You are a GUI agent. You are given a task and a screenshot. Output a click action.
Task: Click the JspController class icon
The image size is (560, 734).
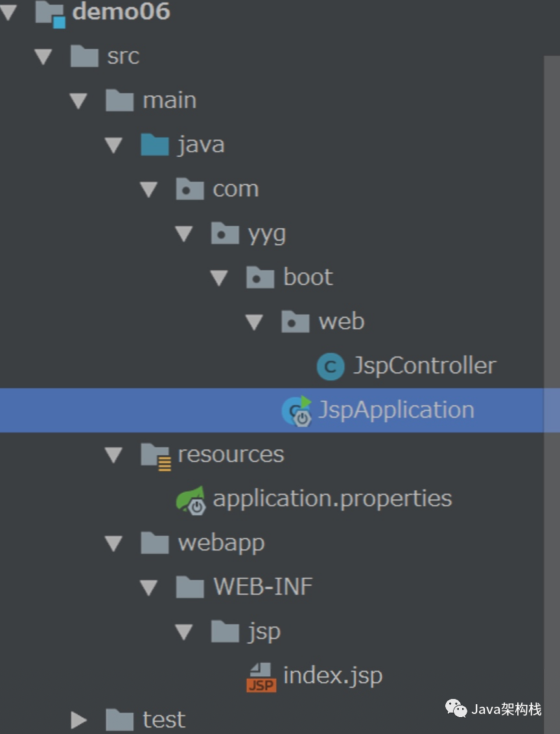tap(330, 367)
